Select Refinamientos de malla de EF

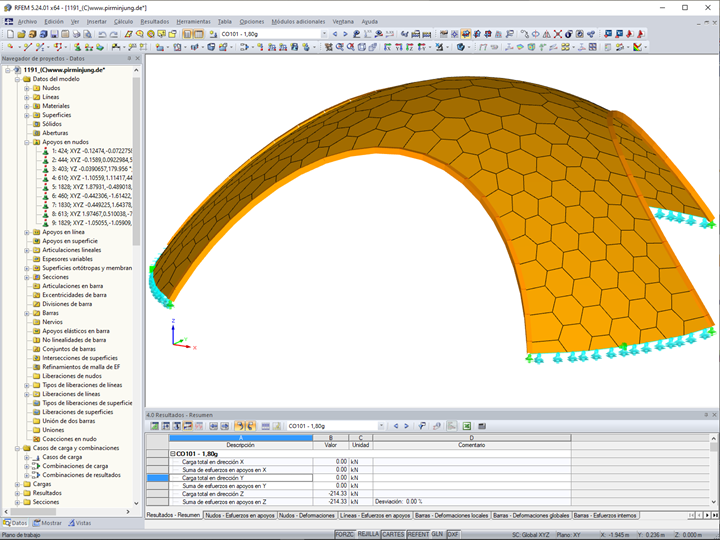pyautogui.click(x=81, y=367)
